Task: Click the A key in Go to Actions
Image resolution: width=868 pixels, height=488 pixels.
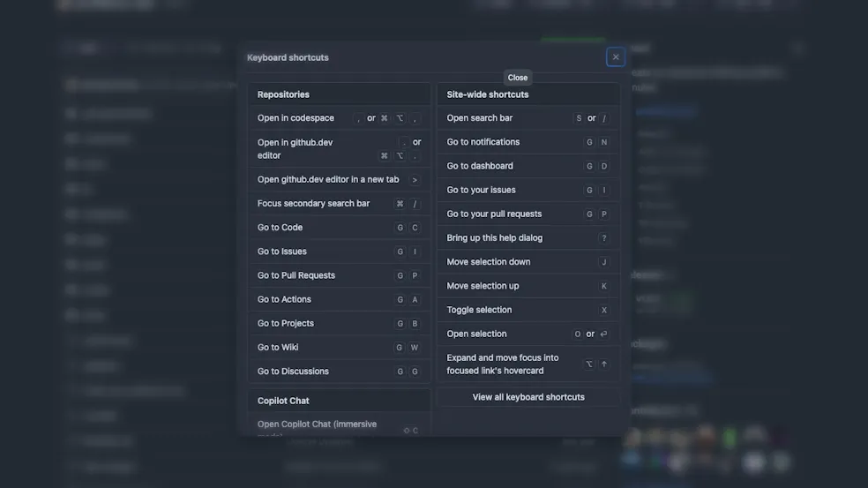Action: [x=415, y=300]
